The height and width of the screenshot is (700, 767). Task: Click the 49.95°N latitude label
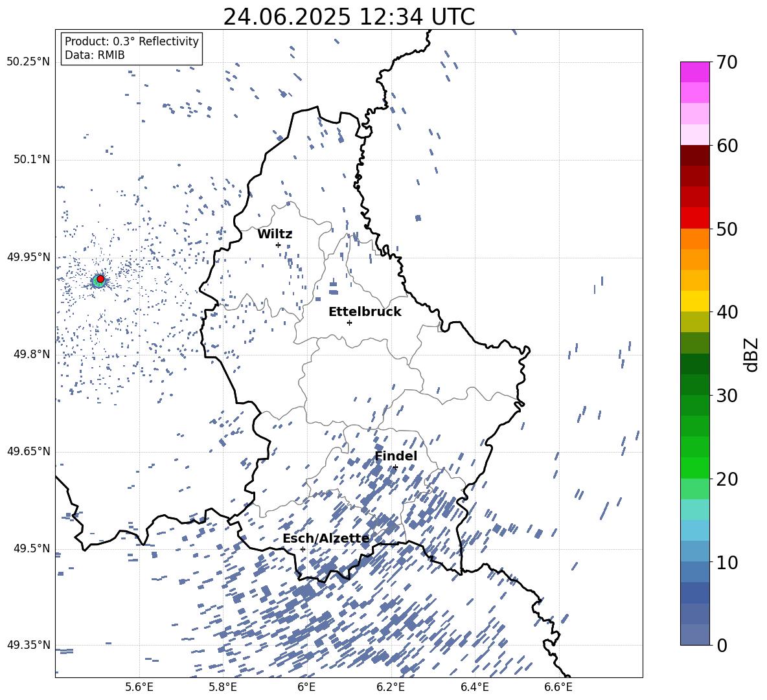tap(29, 257)
